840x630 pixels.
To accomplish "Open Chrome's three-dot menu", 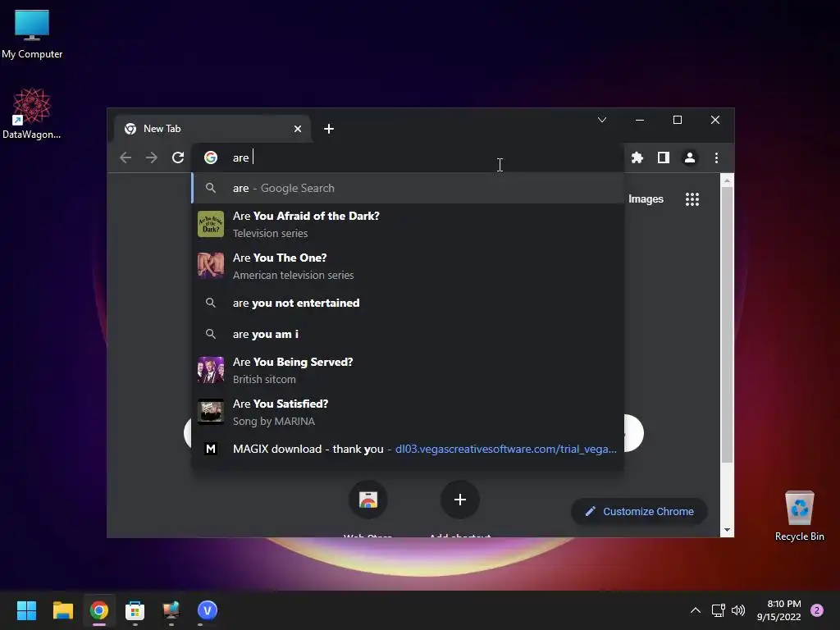I will click(x=716, y=157).
